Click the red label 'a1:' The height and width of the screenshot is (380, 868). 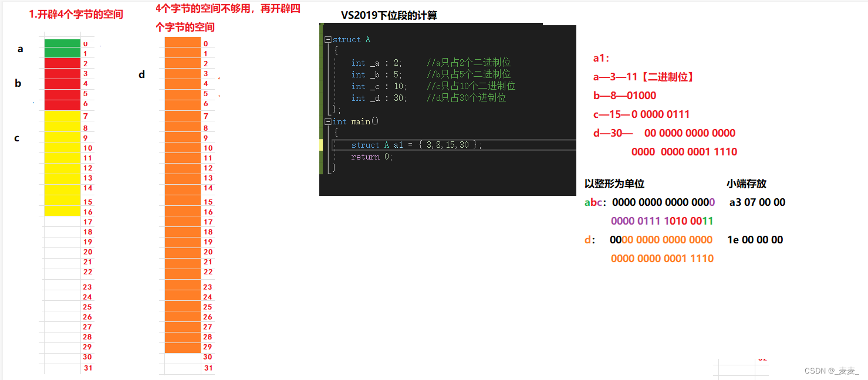coord(602,58)
